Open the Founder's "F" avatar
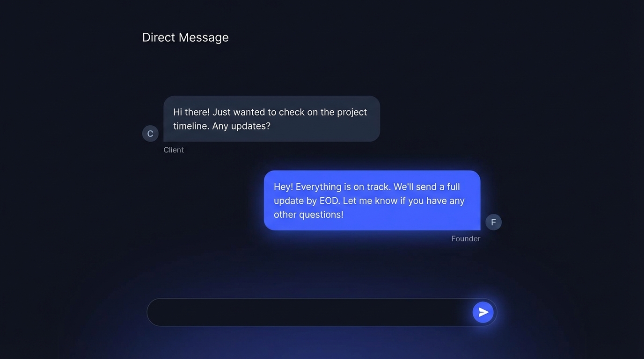This screenshot has width=644, height=359. click(x=493, y=222)
